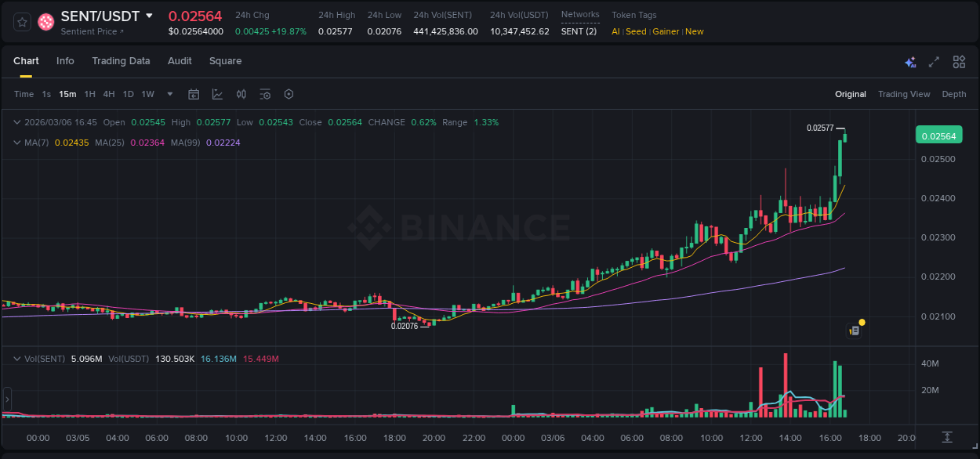This screenshot has width=980, height=459.
Task: Click the order book icon near the latest candle
Action: tap(854, 330)
